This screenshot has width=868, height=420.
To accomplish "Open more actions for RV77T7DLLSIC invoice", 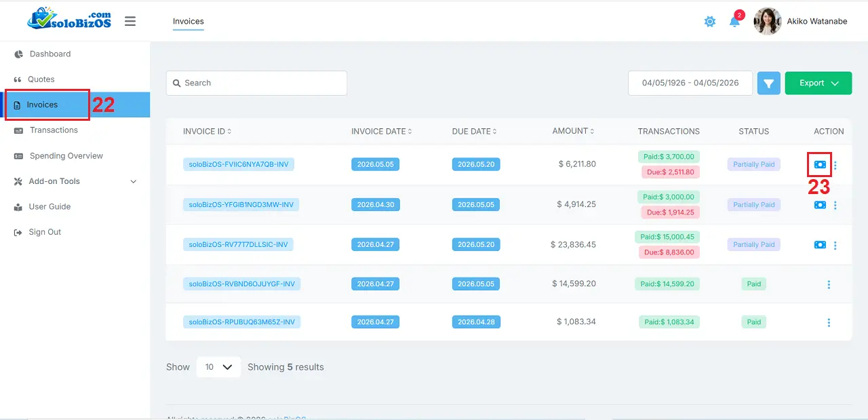I will 835,245.
